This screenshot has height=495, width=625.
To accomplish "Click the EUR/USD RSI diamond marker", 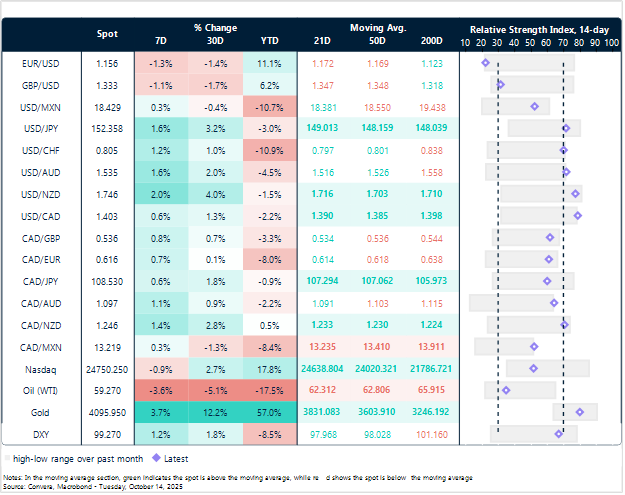I will click(486, 63).
